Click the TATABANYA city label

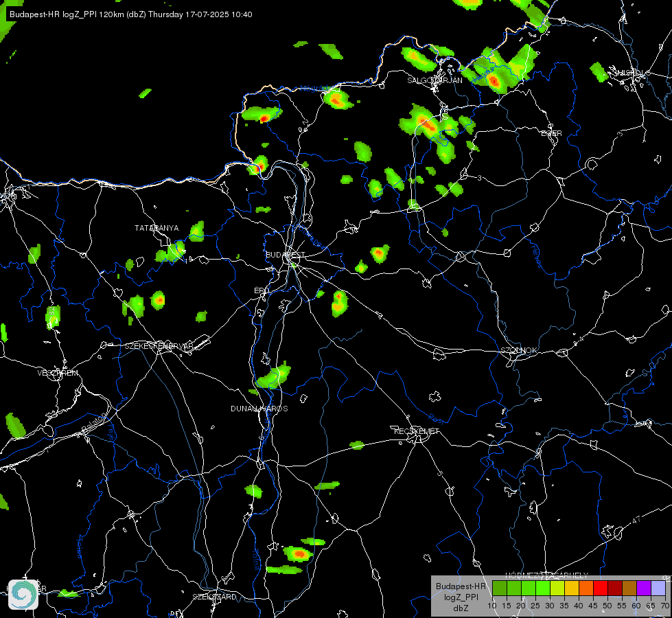coord(157,228)
